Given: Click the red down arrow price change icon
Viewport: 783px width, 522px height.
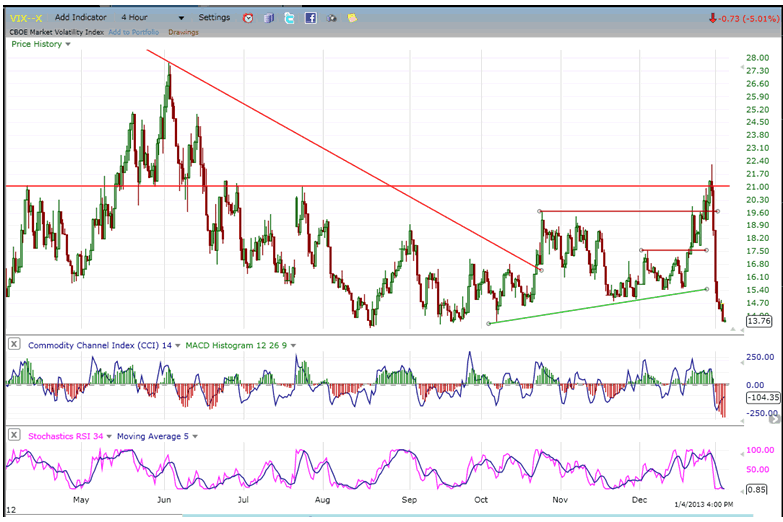Looking at the screenshot, I should pos(711,18).
